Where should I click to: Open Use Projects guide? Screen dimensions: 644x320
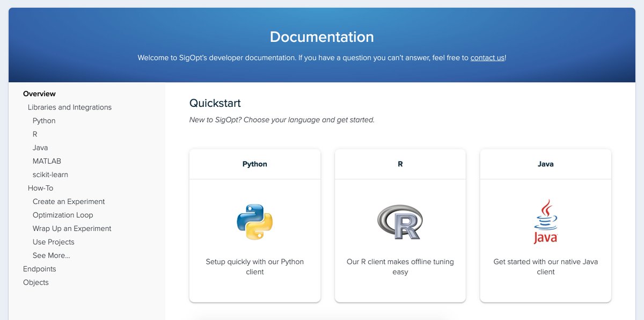(x=54, y=242)
